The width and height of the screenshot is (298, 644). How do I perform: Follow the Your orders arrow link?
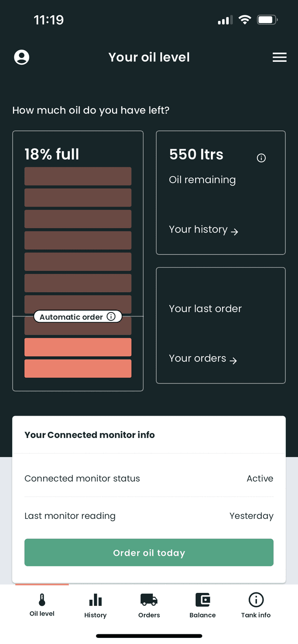point(203,359)
